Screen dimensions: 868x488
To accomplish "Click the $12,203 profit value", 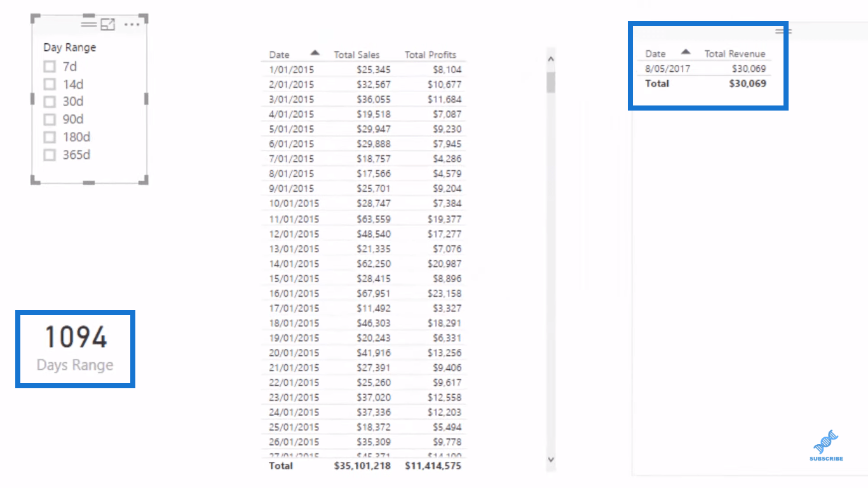I will [444, 412].
